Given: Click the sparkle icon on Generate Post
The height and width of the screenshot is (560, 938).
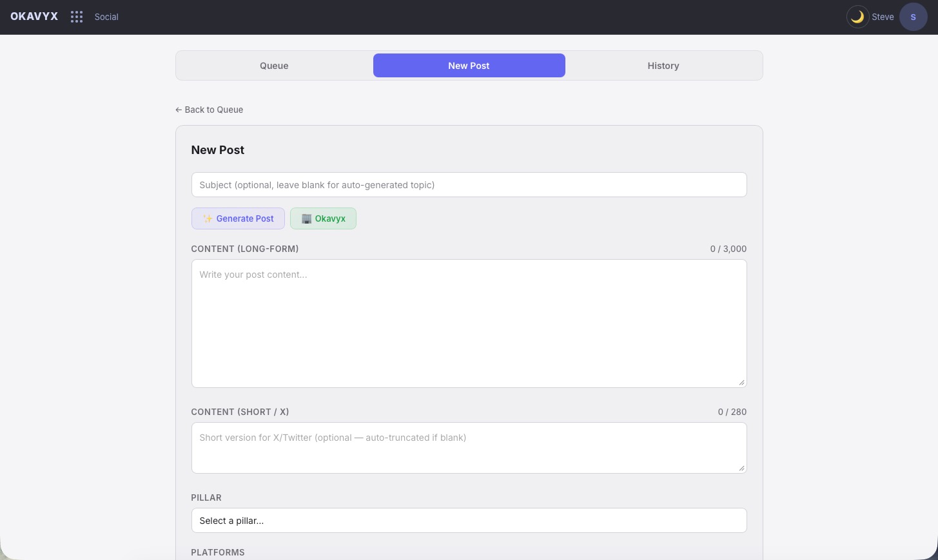Looking at the screenshot, I should click(x=208, y=218).
